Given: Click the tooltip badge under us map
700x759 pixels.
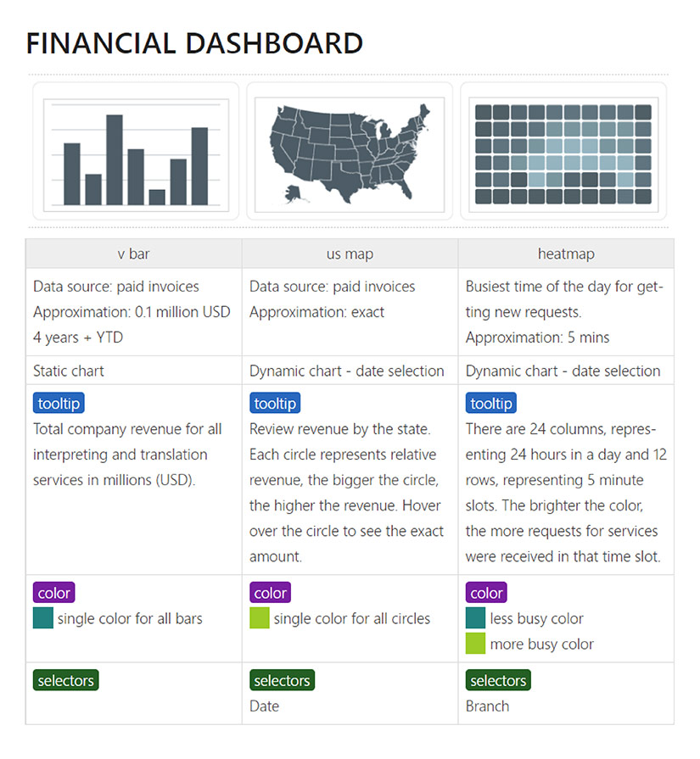Looking at the screenshot, I should (275, 403).
